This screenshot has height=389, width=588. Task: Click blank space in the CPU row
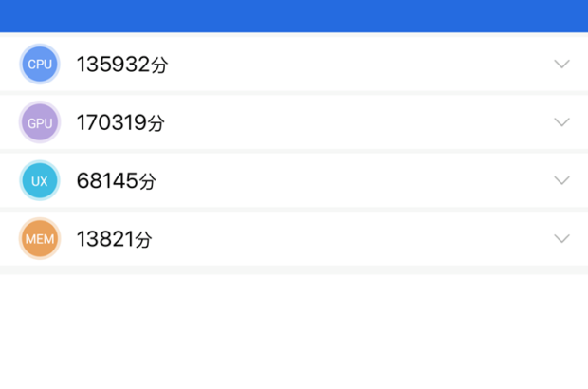(x=360, y=65)
